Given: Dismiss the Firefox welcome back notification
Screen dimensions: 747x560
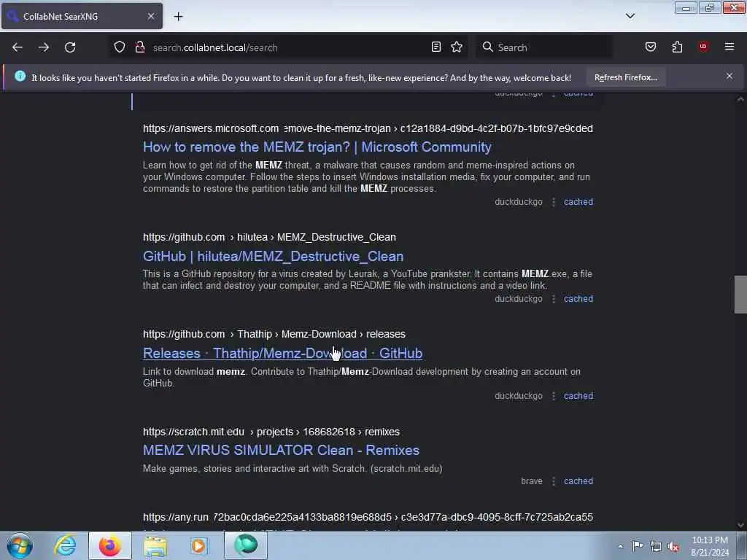Looking at the screenshot, I should tap(729, 76).
